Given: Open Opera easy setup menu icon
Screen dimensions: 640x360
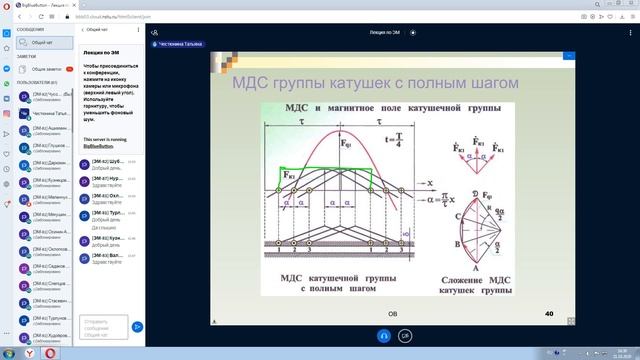Looking at the screenshot, I should pyautogui.click(x=633, y=17).
